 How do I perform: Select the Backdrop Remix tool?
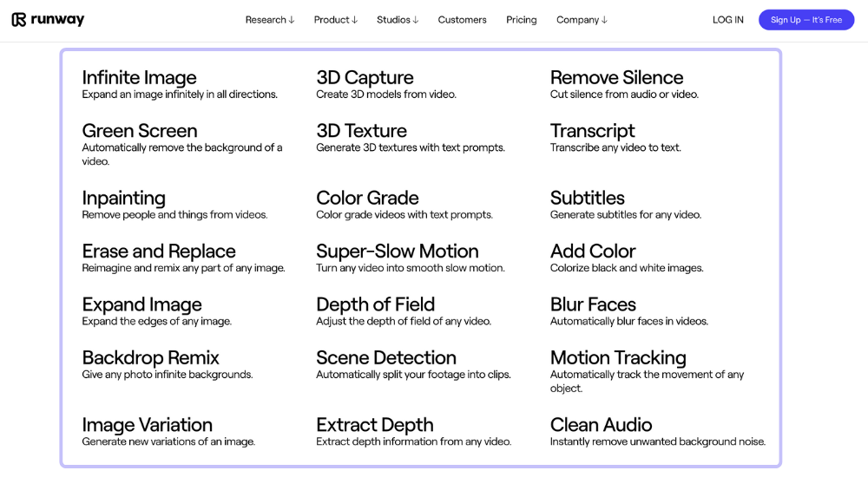150,357
